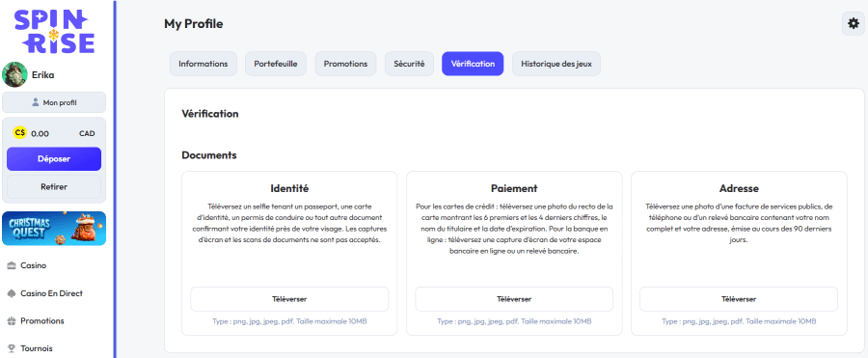Click the CAD currency label

87,133
